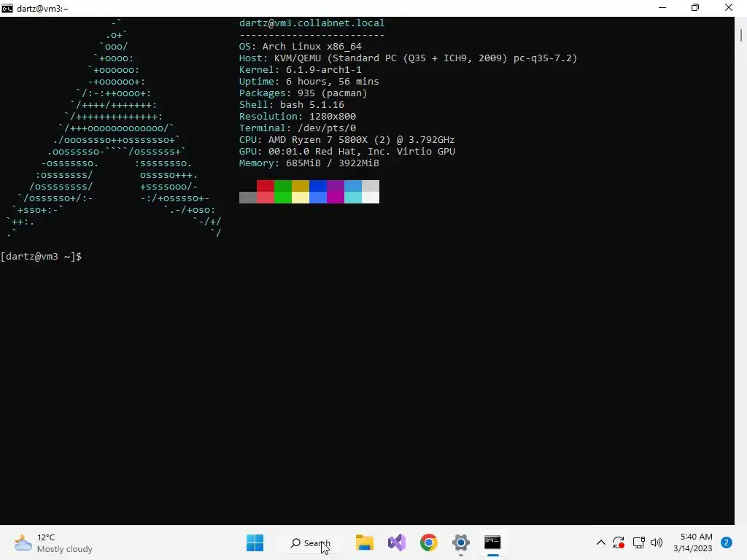Click the Kernel: 6.1.9-arch1-1 line
This screenshot has height=560, width=747.
(300, 69)
